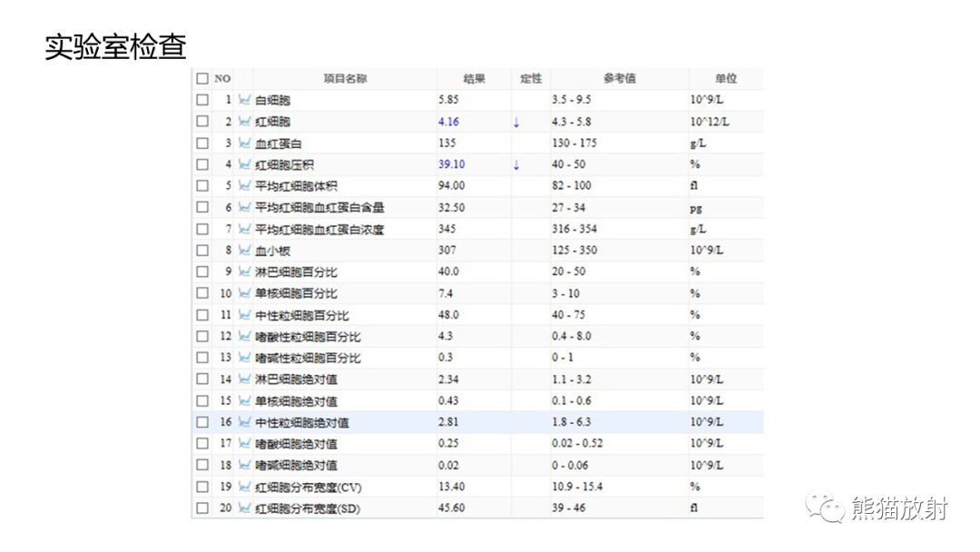
Task: Click the unit 10^12/L for 红细胞
Action: click(710, 122)
